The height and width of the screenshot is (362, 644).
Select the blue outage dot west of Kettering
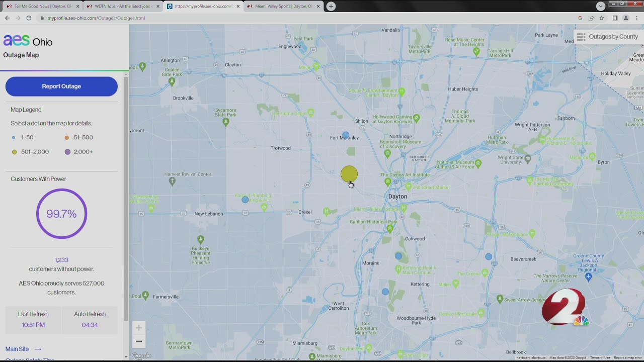pyautogui.click(x=385, y=292)
